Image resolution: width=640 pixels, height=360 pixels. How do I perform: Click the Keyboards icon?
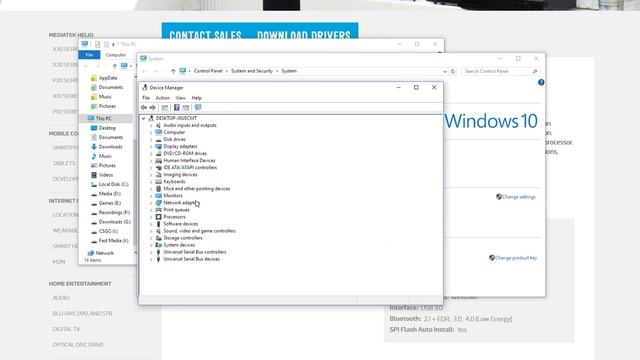pyautogui.click(x=159, y=182)
